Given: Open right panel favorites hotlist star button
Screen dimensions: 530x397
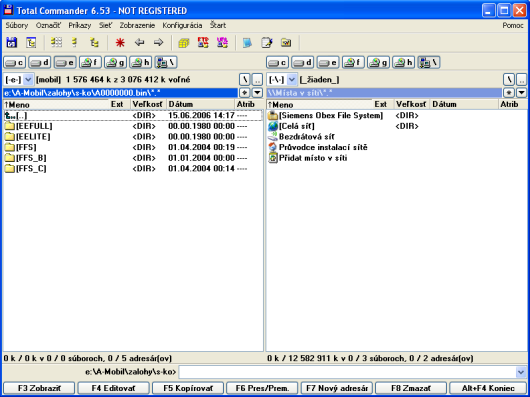Looking at the screenshot, I should (508, 93).
